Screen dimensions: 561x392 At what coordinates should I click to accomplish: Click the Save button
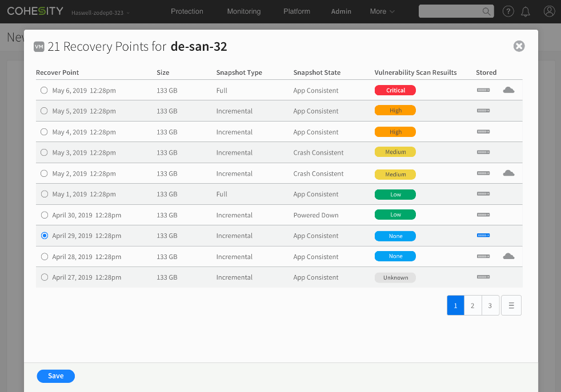click(56, 376)
